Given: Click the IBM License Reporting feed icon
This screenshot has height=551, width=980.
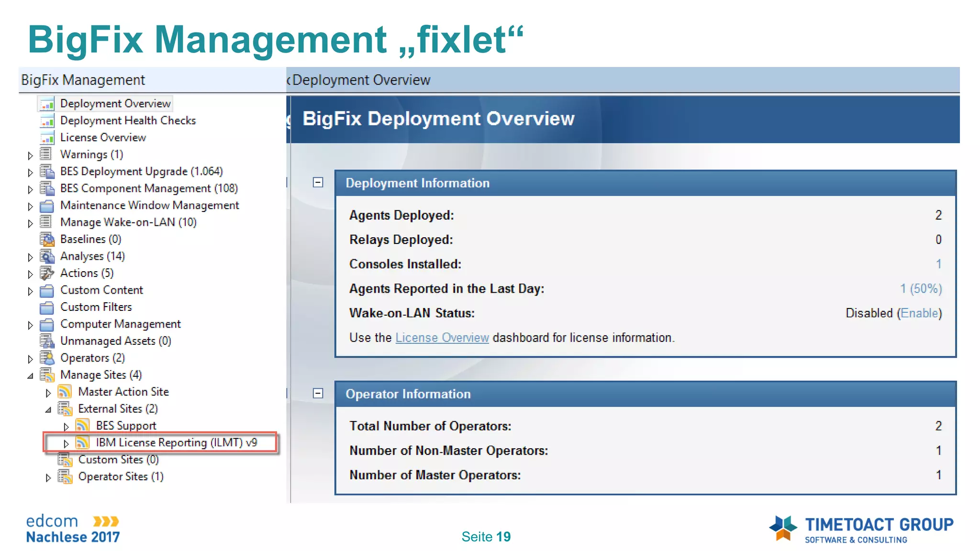Looking at the screenshot, I should (x=83, y=443).
